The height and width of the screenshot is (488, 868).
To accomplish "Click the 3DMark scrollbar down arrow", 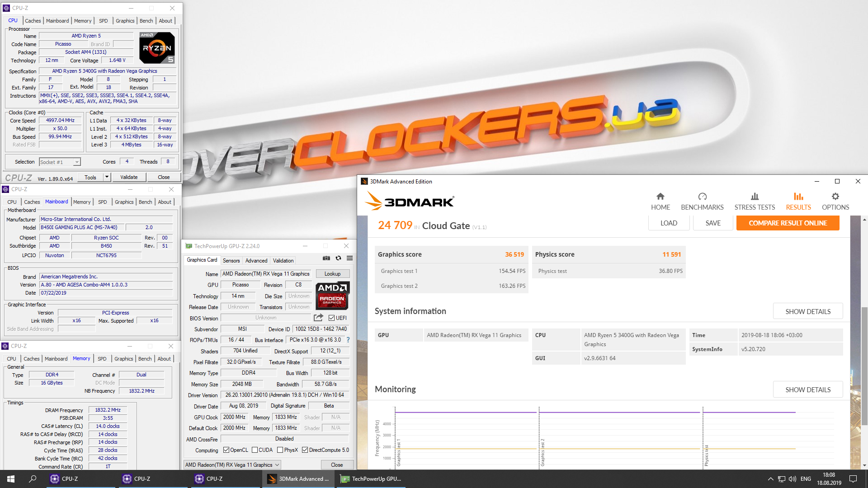I will pos(864,465).
